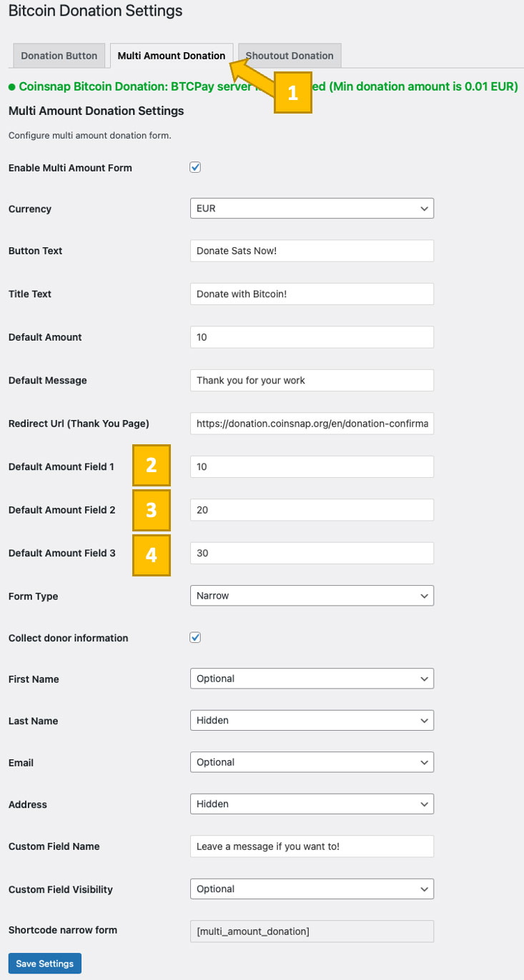Click the Save Settings button
This screenshot has height=980, width=524.
tap(45, 964)
